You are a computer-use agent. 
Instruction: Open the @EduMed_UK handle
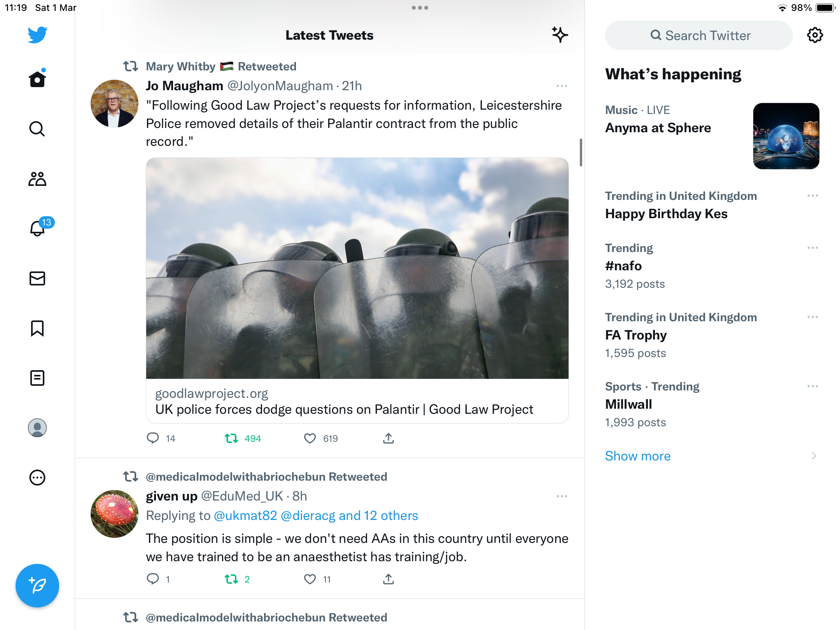pyautogui.click(x=242, y=496)
